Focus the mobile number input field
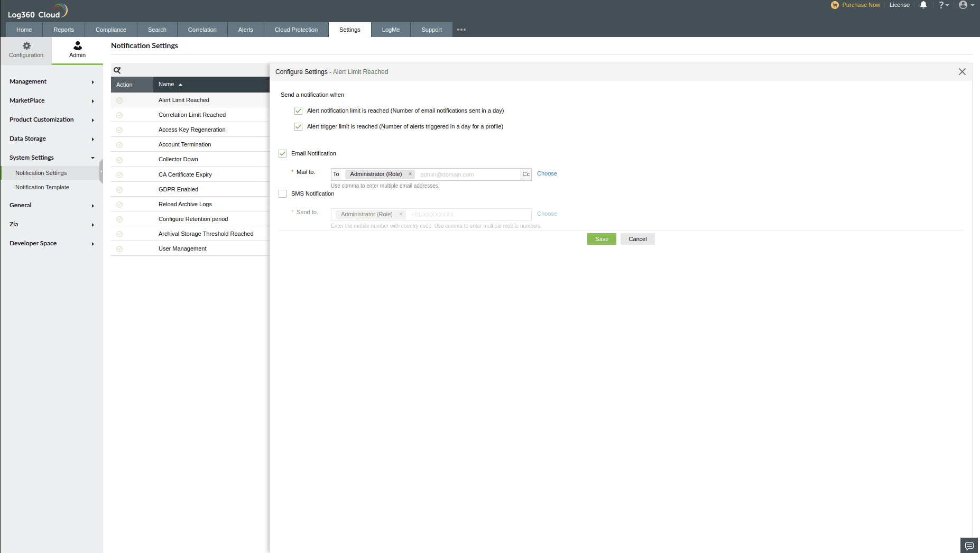The width and height of the screenshot is (980, 553). click(x=469, y=215)
